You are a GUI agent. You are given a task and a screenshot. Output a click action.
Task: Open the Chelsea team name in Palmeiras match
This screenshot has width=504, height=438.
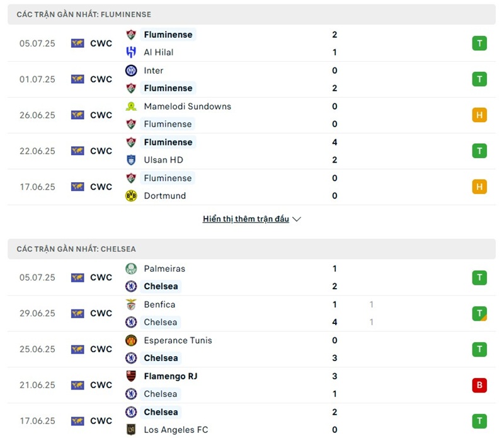(161, 286)
